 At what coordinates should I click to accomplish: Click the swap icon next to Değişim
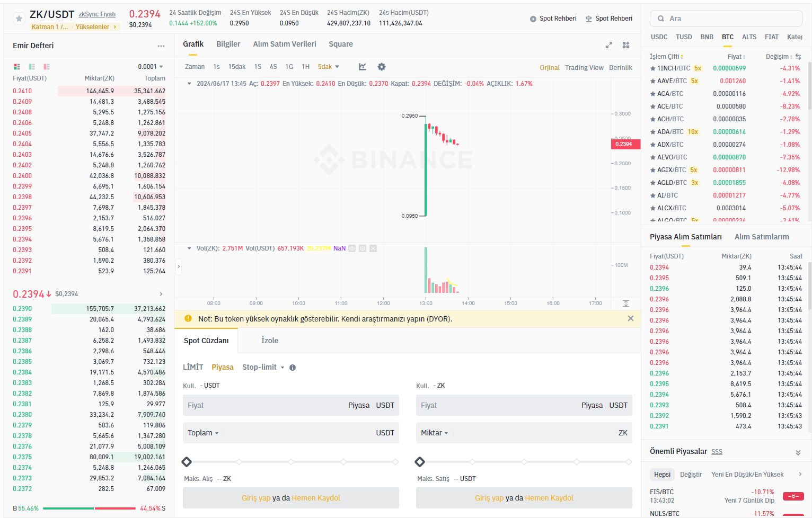(x=798, y=57)
